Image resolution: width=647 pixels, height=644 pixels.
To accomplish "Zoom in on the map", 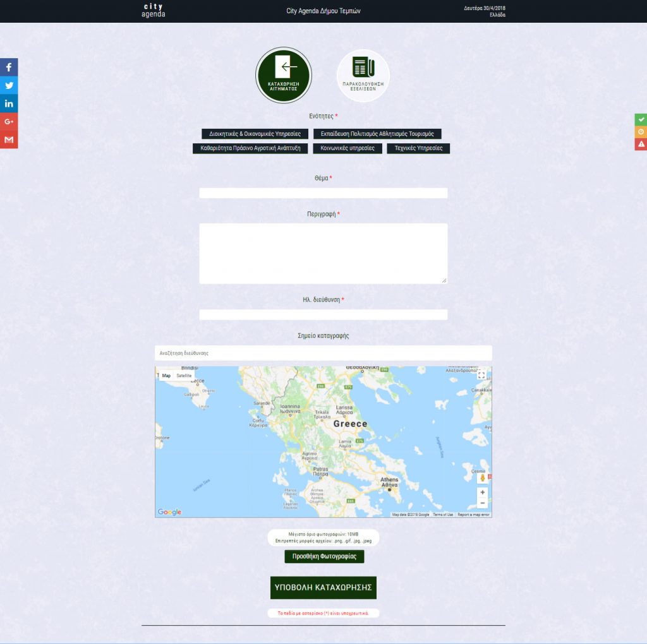I will pyautogui.click(x=482, y=492).
